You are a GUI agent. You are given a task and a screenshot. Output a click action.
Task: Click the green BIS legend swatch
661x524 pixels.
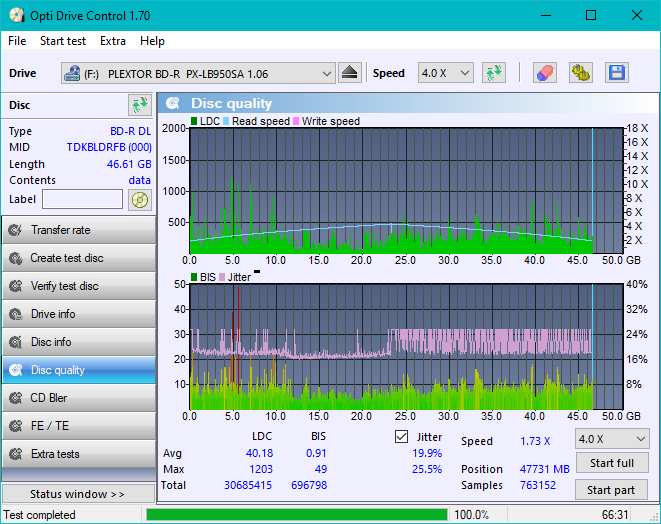tap(194, 277)
